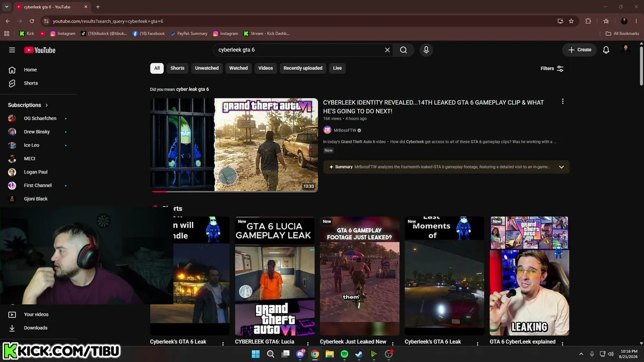Open the Create menu button
The height and width of the screenshot is (362, 644).
pyautogui.click(x=580, y=50)
